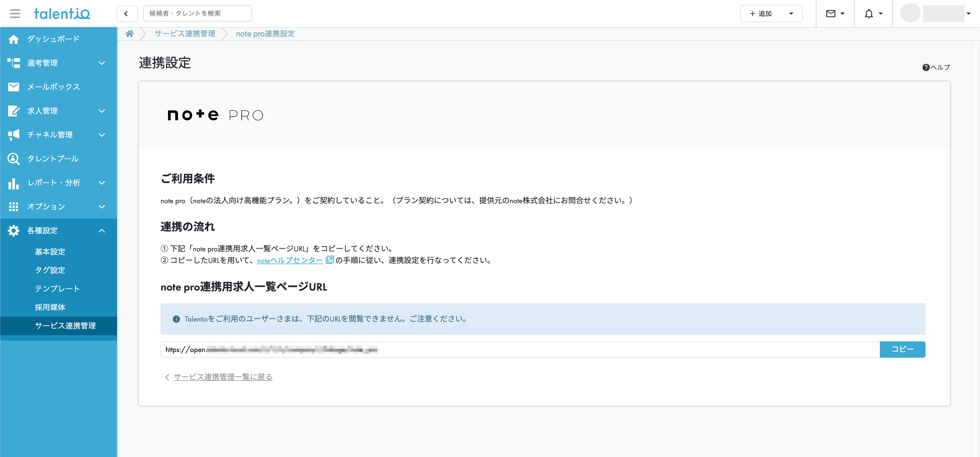This screenshot has height=457, width=980.
Task: Click the info icon in notice banner
Action: pos(176,319)
